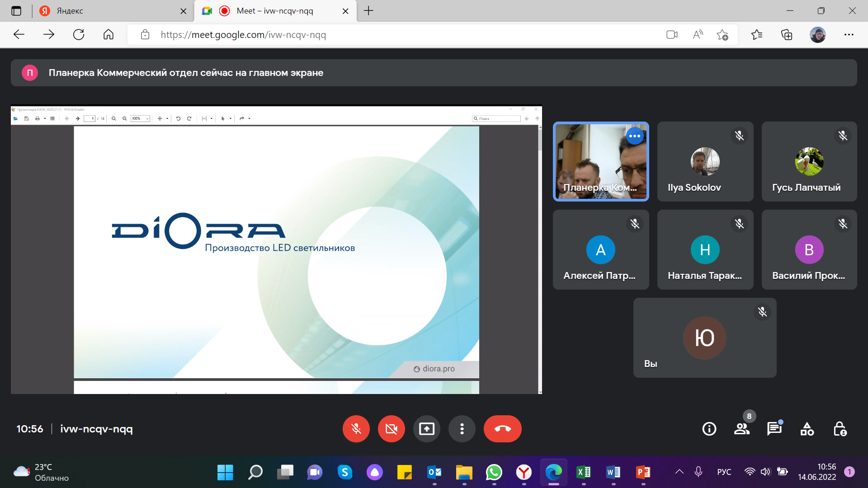Screen dimensions: 868x488
Task: Open Favorites list
Action: (757, 35)
